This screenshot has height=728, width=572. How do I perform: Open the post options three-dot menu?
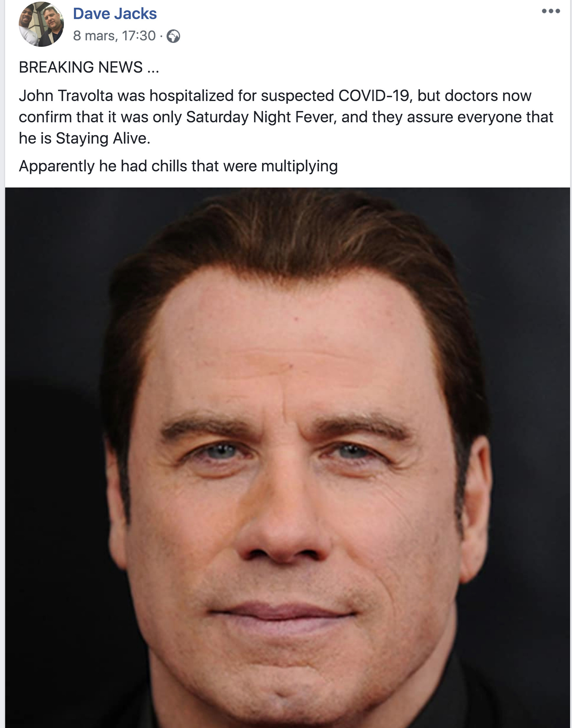(x=551, y=11)
